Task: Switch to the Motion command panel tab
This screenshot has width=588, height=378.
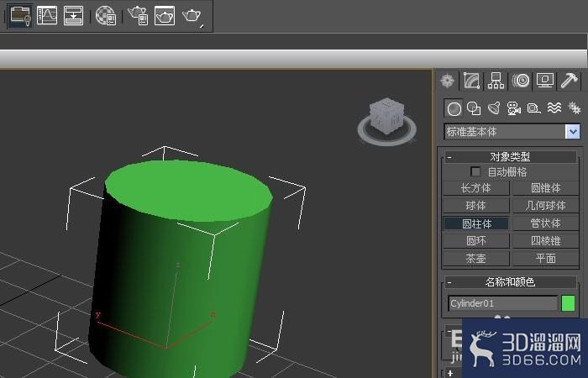Action: 521,81
